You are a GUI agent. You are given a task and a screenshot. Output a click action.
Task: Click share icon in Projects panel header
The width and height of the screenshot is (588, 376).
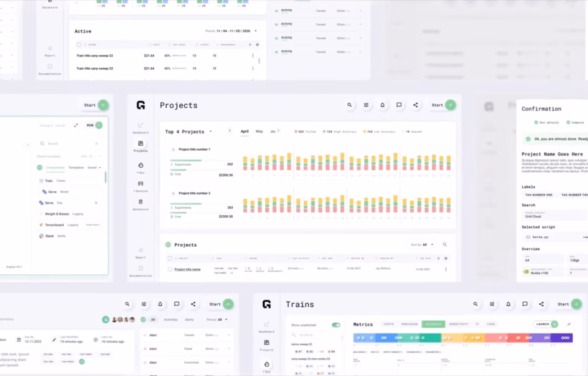pos(415,105)
